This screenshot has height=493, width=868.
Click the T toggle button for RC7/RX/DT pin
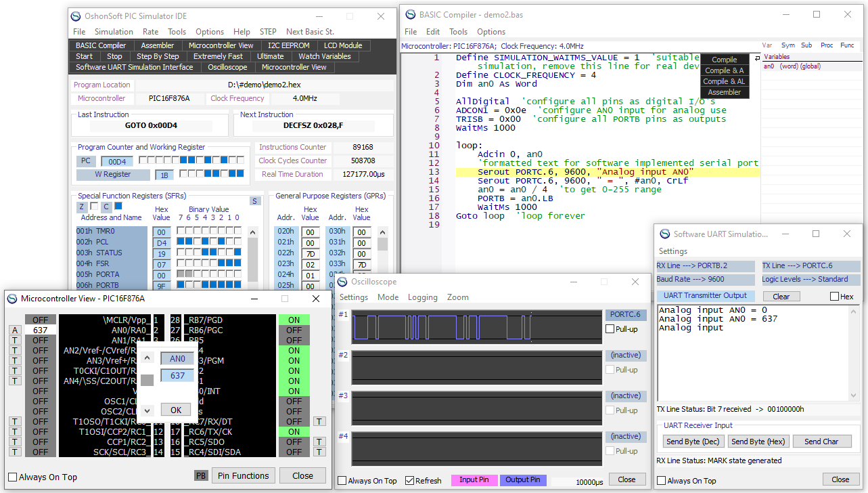coord(319,421)
